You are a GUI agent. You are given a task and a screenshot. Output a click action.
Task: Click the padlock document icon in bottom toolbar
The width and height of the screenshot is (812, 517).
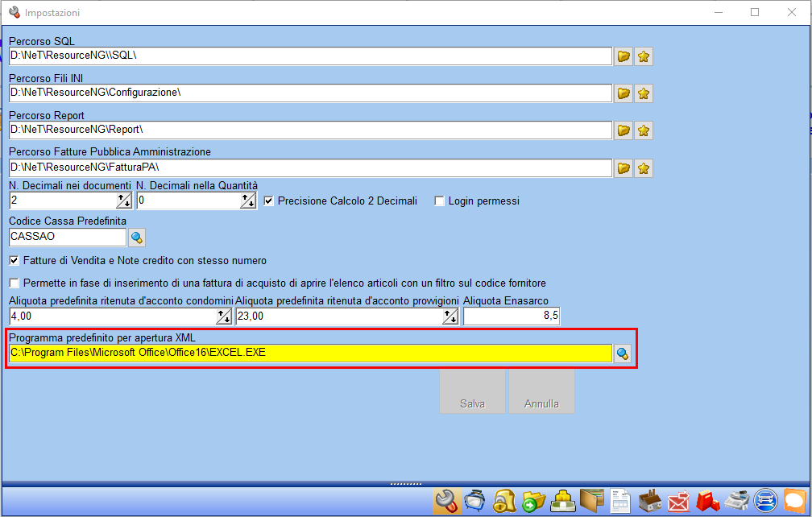tap(504, 501)
